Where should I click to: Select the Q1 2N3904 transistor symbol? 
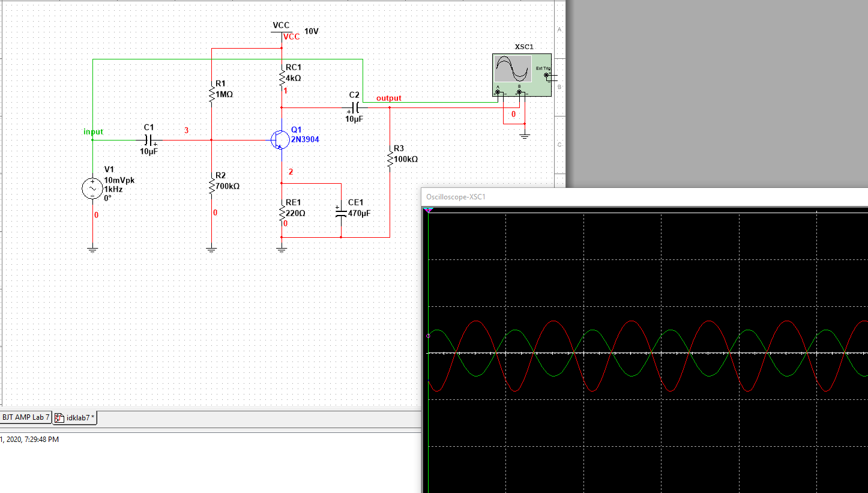pos(280,139)
